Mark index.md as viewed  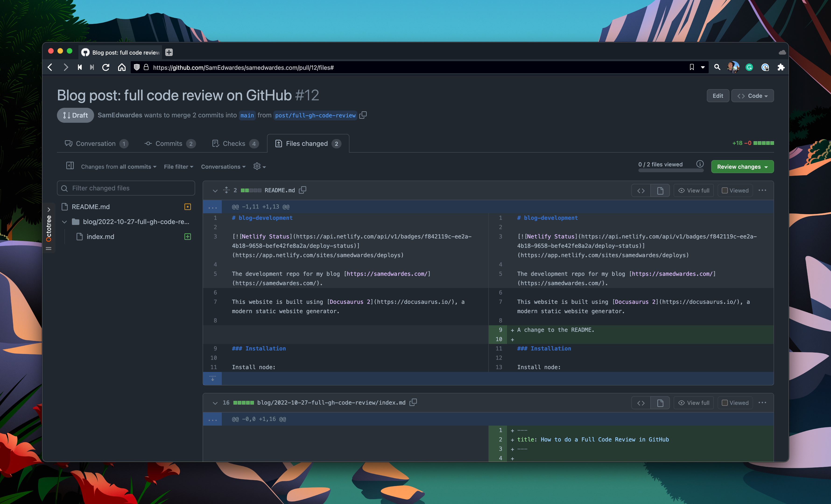tap(725, 402)
